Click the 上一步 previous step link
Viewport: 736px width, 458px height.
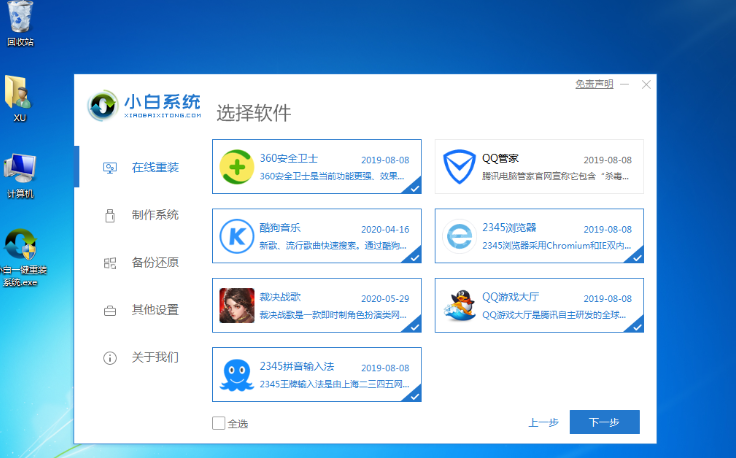click(x=543, y=423)
